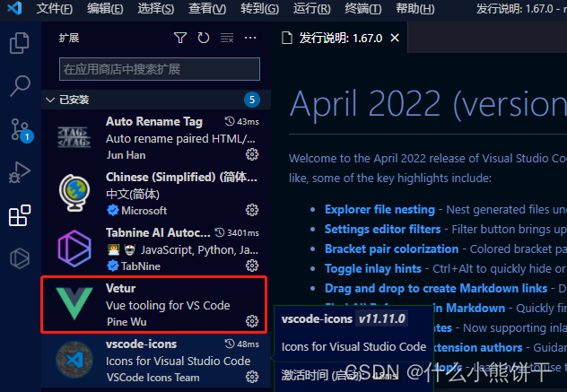Click the v11.11.0 version label in tooltip
This screenshot has width=567, height=392.
pos(382,318)
